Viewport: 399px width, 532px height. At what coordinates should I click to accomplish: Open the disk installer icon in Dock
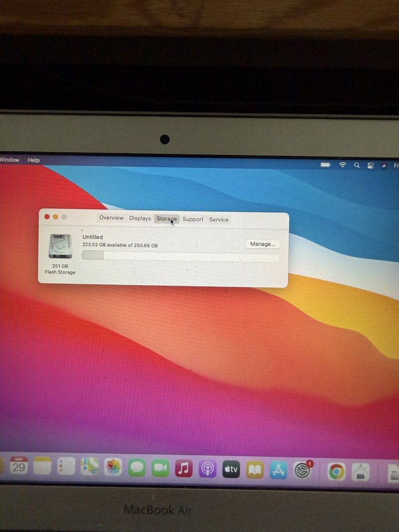pos(360,472)
